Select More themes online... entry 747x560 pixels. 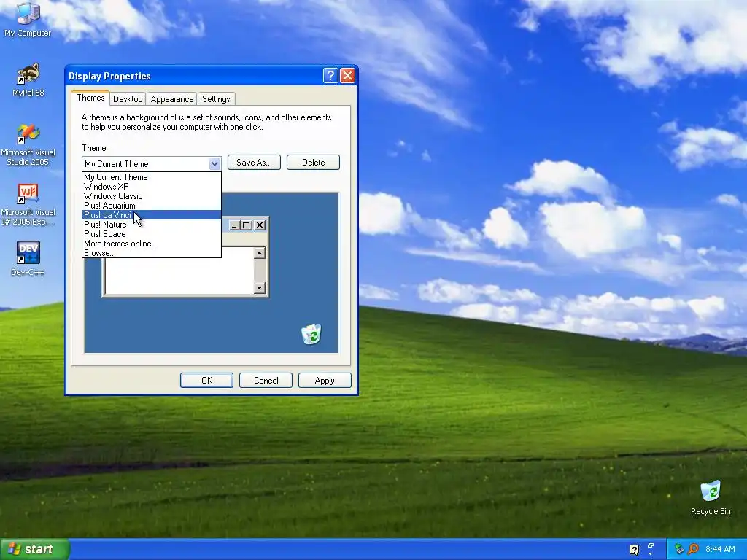152,244
